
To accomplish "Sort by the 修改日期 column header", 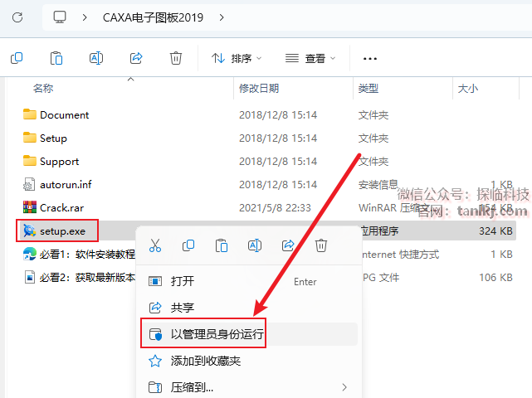I will (259, 89).
